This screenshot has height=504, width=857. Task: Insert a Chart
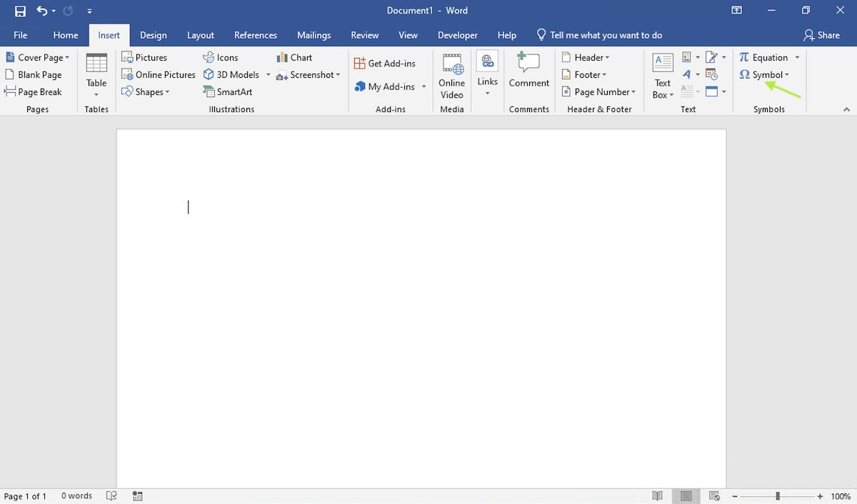pyautogui.click(x=294, y=57)
